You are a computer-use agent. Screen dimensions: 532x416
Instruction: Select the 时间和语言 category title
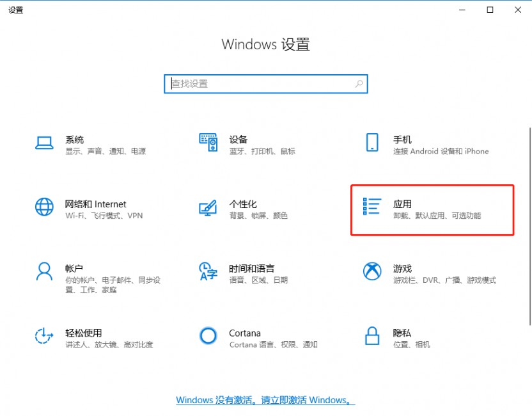click(x=251, y=269)
